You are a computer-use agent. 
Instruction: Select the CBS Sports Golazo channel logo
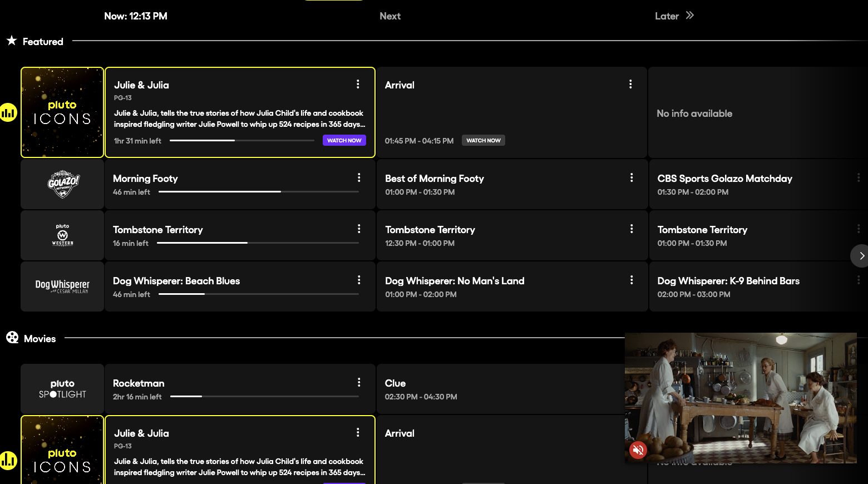coord(62,184)
